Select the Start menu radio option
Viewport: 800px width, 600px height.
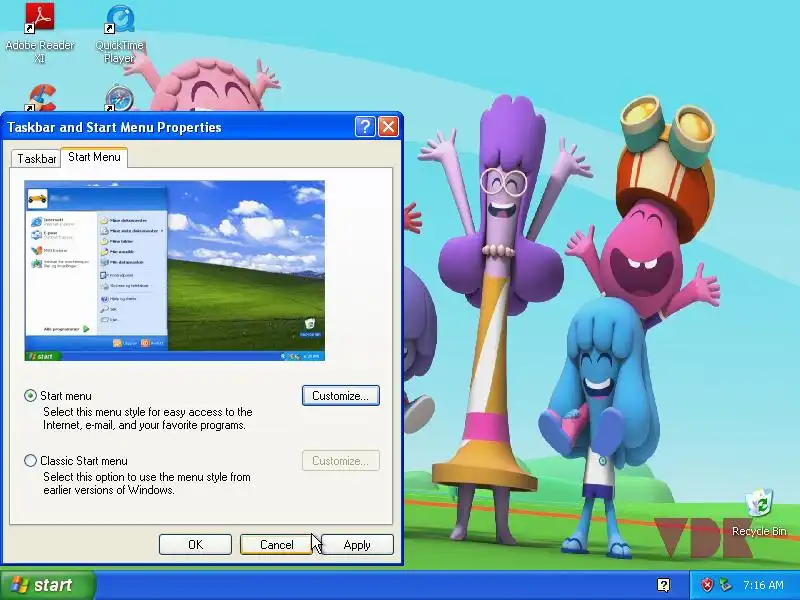pos(31,395)
